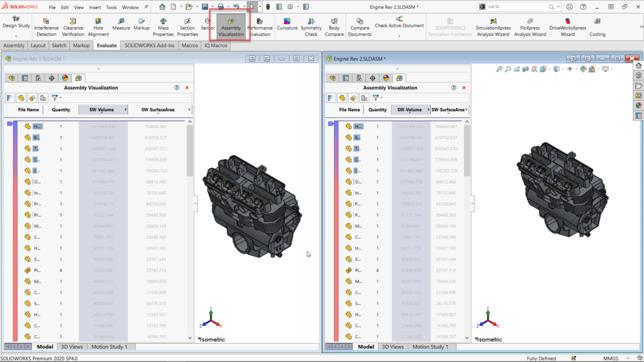Open DriveWorksXpress Wizard
This screenshot has width=644, height=362.
[x=568, y=28]
